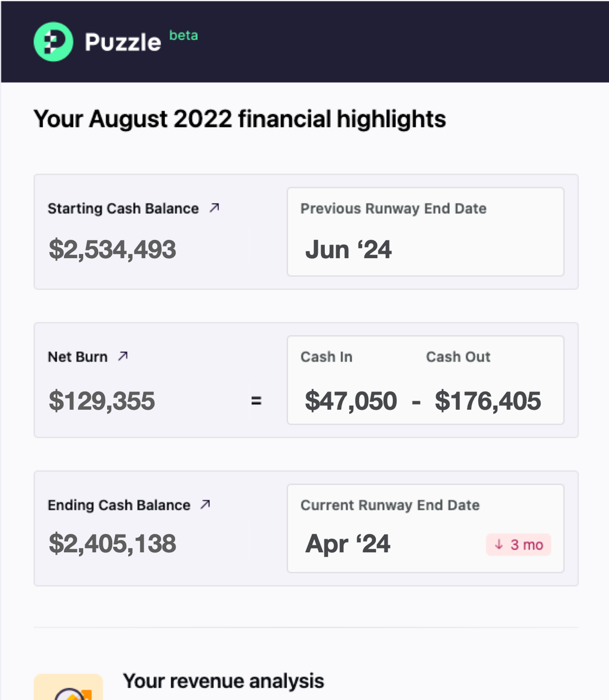The width and height of the screenshot is (609, 700).
Task: Open the Net Burn link
Action: click(x=77, y=357)
